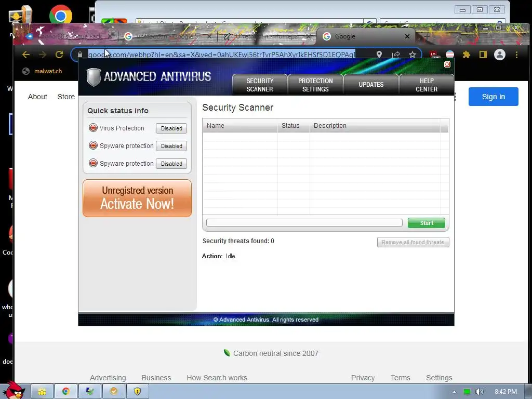Go forward in Chrome

point(43,55)
